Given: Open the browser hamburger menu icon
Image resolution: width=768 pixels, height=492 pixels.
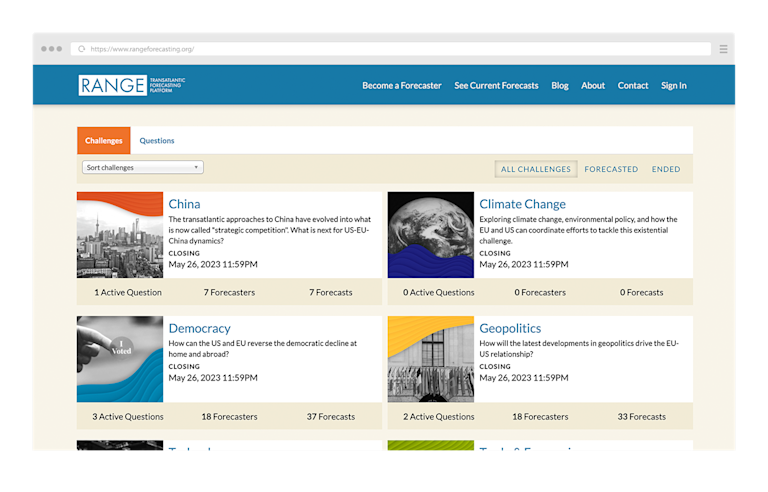Looking at the screenshot, I should 723,49.
